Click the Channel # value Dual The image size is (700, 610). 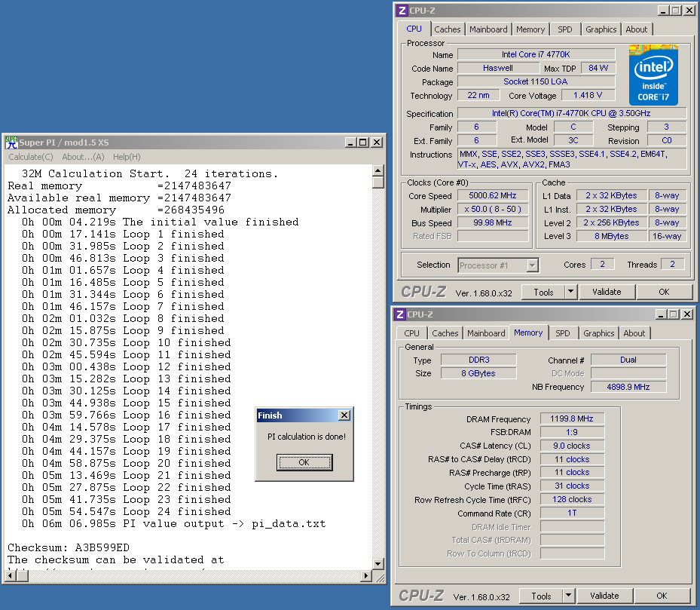pyautogui.click(x=628, y=360)
